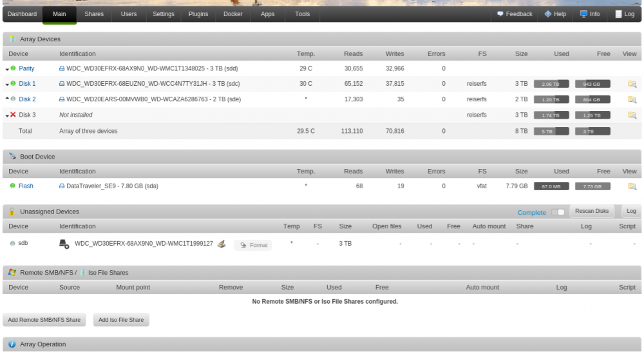Click the red X on Disk 3
Screen dimensions: 644x354
[13, 114]
